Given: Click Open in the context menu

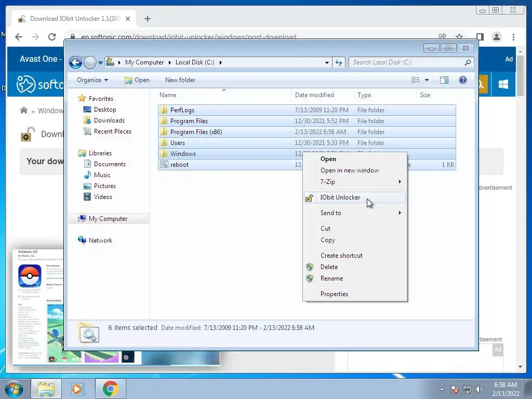Looking at the screenshot, I should coord(355,159).
